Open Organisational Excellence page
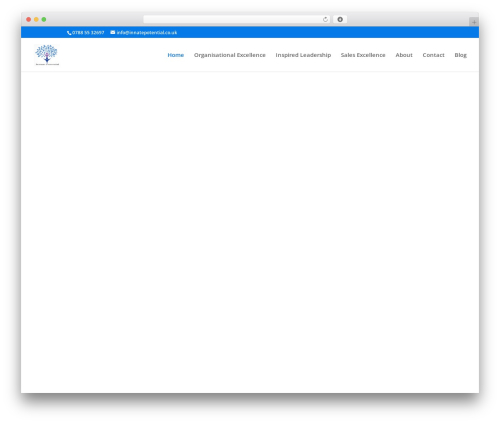This screenshot has height=423, width=500. [x=230, y=55]
